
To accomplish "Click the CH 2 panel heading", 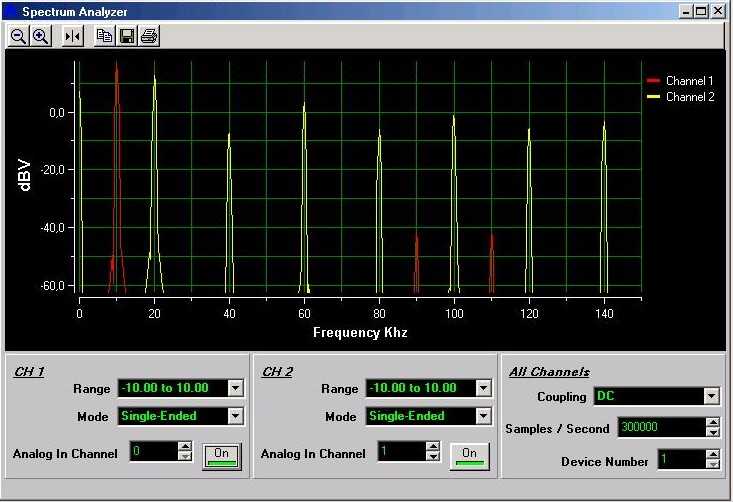I will point(277,372).
